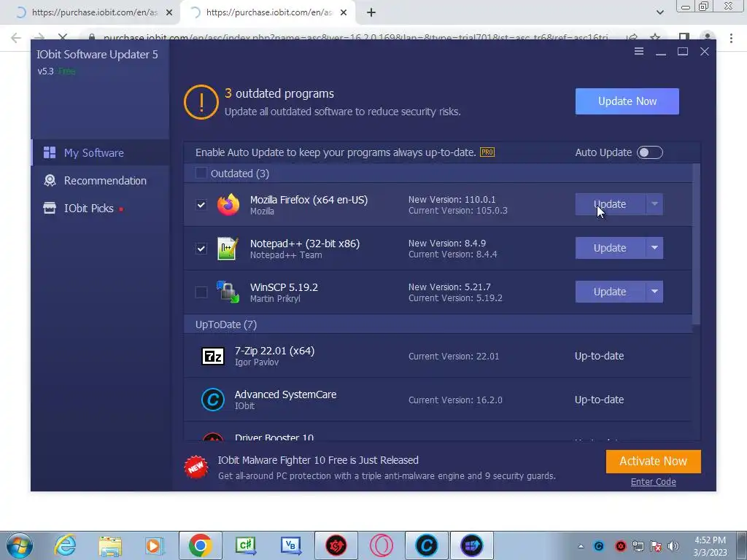
Task: Open the hamburger menu in IObit Software Updater
Action: [x=639, y=52]
